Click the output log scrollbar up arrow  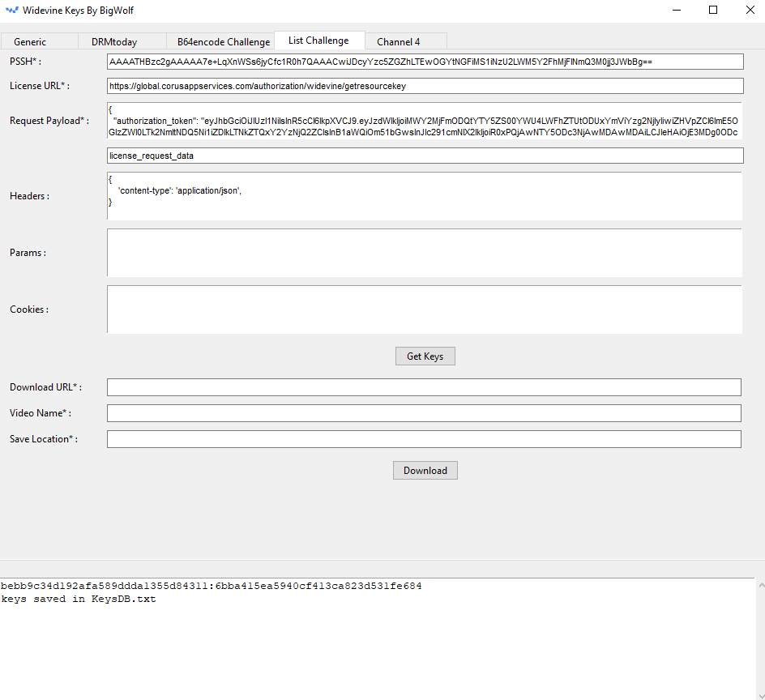761,584
